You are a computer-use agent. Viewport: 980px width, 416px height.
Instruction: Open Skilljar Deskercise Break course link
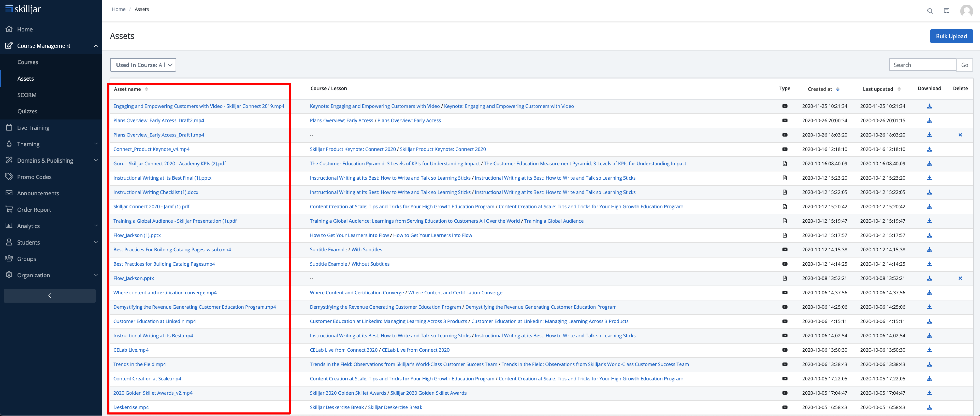click(x=337, y=407)
